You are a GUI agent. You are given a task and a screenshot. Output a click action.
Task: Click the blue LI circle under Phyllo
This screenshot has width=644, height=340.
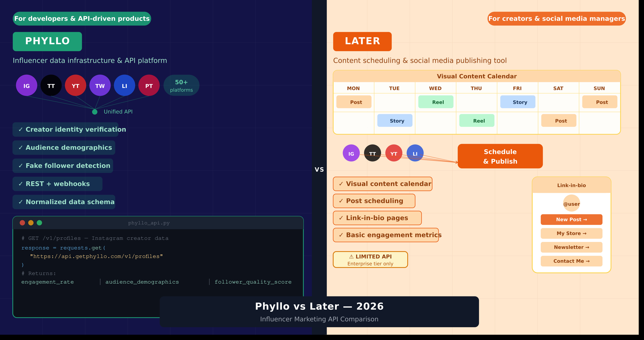click(x=125, y=85)
